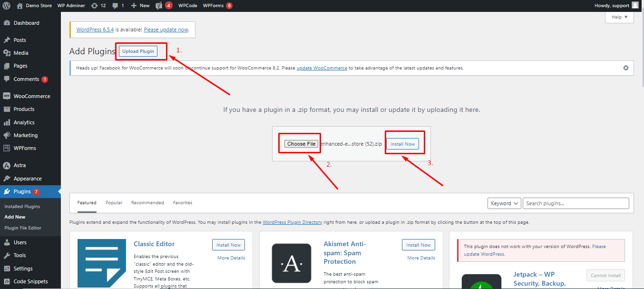Open Dashboard from the sidebar
The width and height of the screenshot is (644, 289).
pyautogui.click(x=27, y=23)
